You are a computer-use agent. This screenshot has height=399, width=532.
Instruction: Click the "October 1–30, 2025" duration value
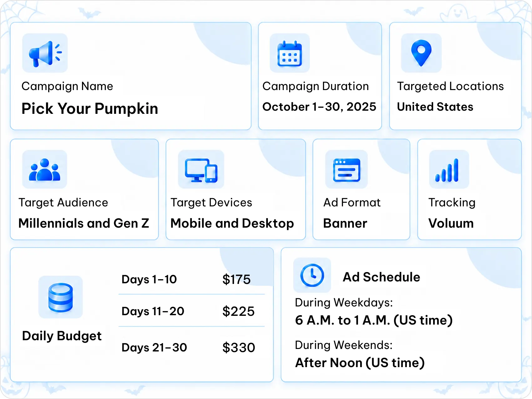(319, 107)
